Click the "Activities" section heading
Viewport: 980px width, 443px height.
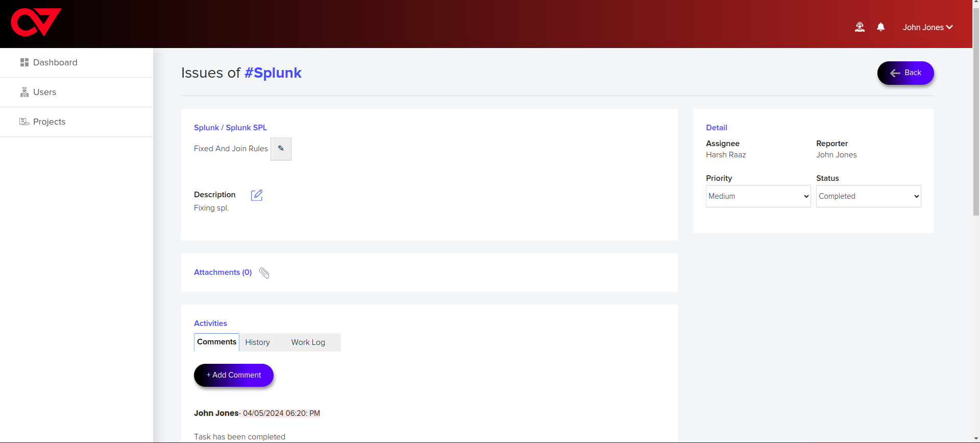coord(210,323)
